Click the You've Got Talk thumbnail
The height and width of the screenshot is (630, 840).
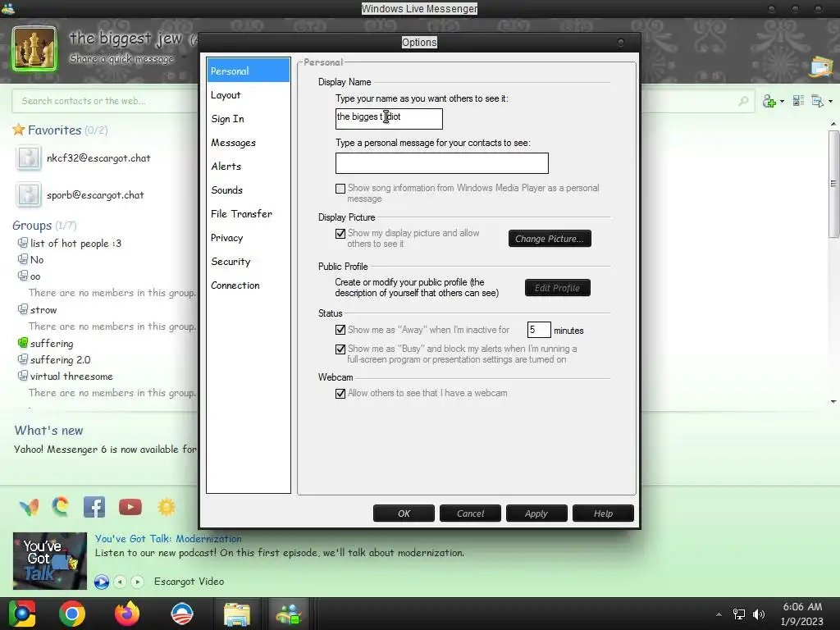pos(50,561)
